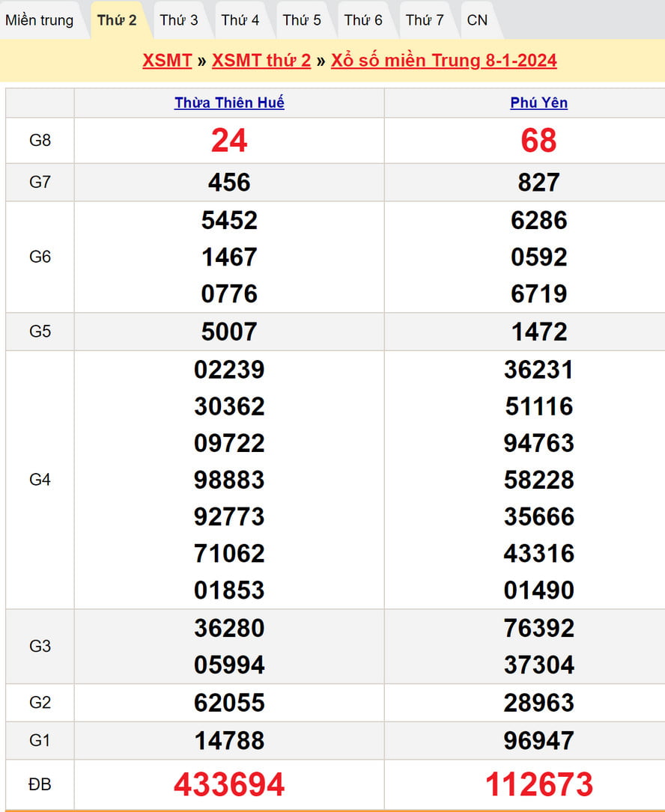665x812 pixels.
Task: Click the G1 number 96947
Action: tap(538, 741)
